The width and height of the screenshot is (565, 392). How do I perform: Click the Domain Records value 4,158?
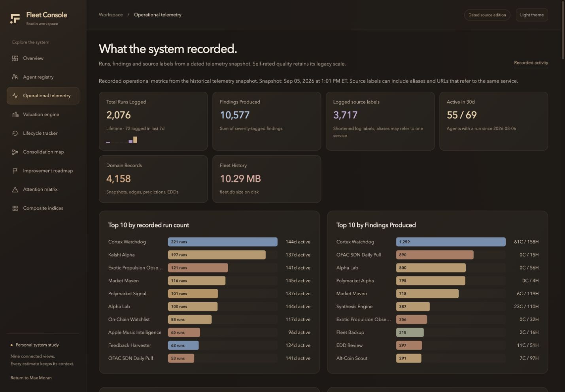pyautogui.click(x=118, y=179)
